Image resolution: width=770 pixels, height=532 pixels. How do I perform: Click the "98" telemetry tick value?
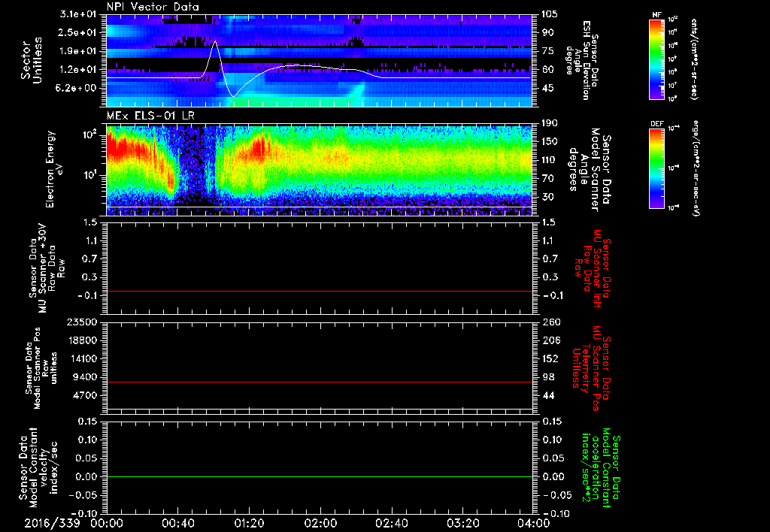point(547,377)
